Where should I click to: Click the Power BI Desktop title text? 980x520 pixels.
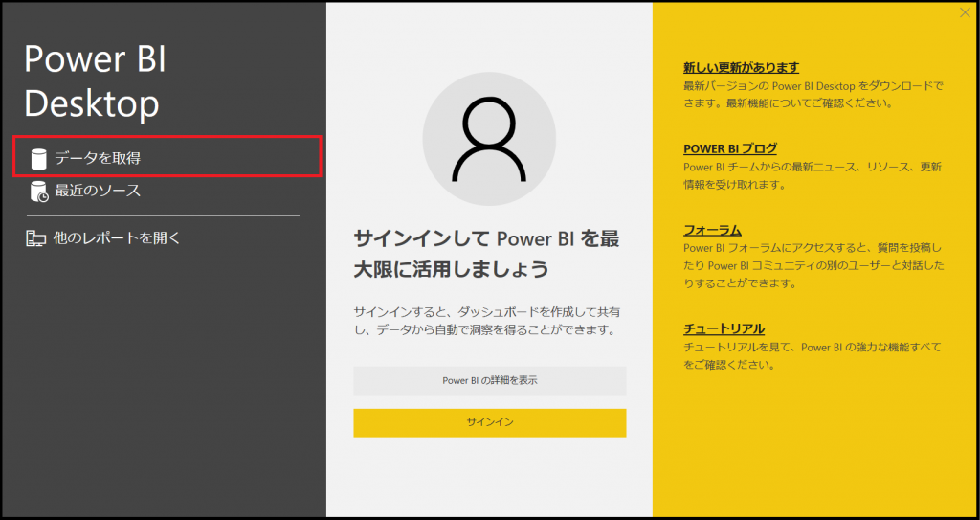[x=95, y=81]
